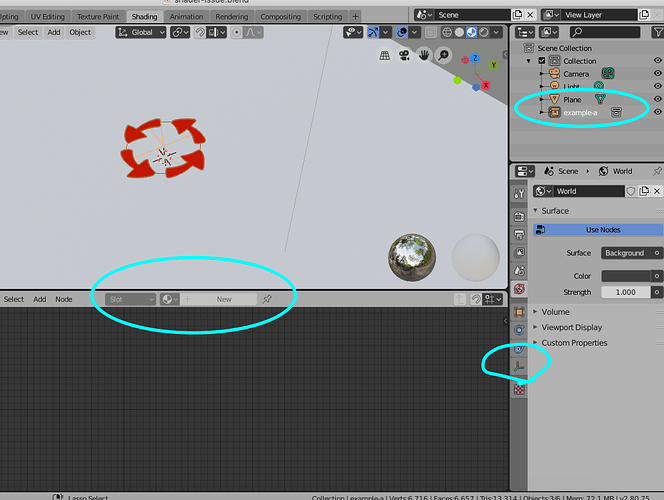Switch to wireframe viewport shading
The image size is (664, 500).
(x=447, y=32)
